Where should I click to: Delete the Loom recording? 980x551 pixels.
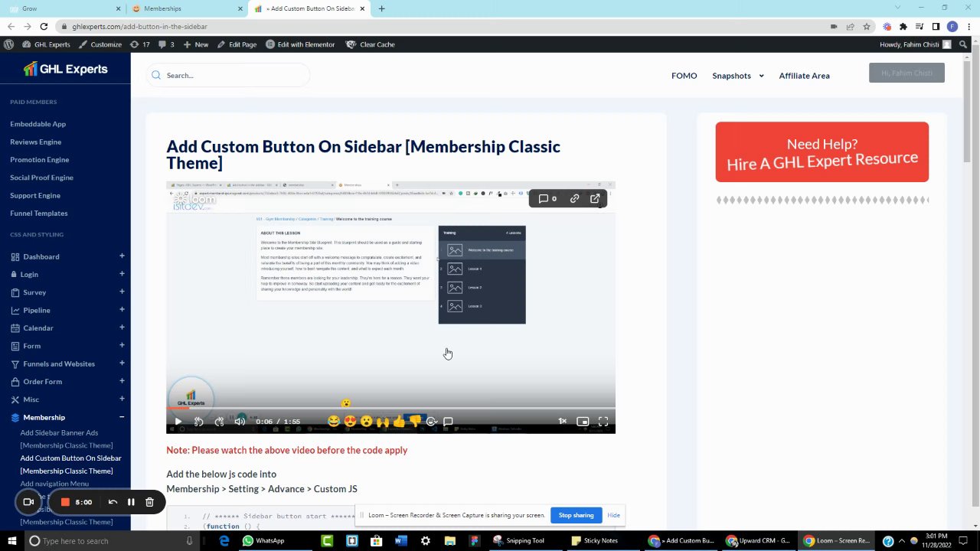pyautogui.click(x=149, y=502)
